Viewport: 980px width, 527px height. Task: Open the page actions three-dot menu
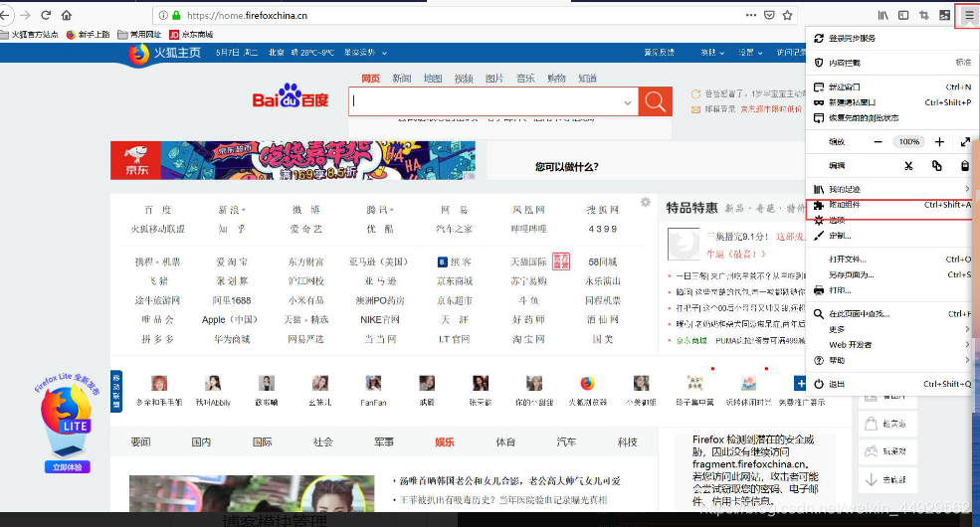[x=750, y=15]
